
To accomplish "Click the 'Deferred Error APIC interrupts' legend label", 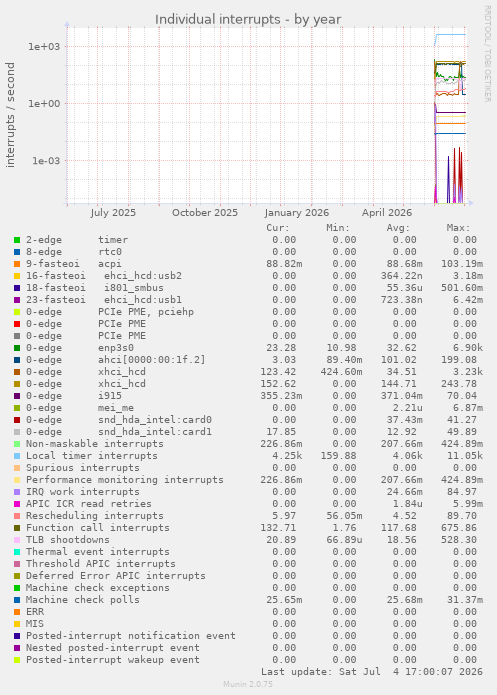I will click(116, 576).
